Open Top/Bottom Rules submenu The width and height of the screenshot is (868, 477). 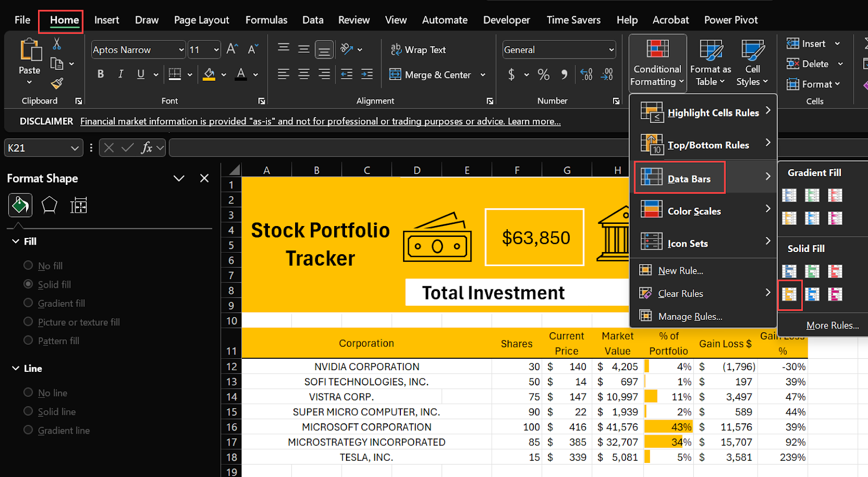point(704,145)
